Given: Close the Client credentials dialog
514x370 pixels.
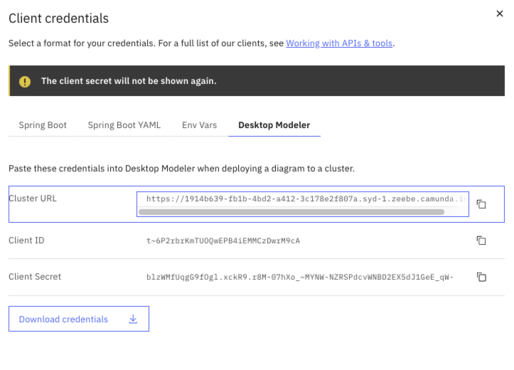Looking at the screenshot, I should coord(499,14).
